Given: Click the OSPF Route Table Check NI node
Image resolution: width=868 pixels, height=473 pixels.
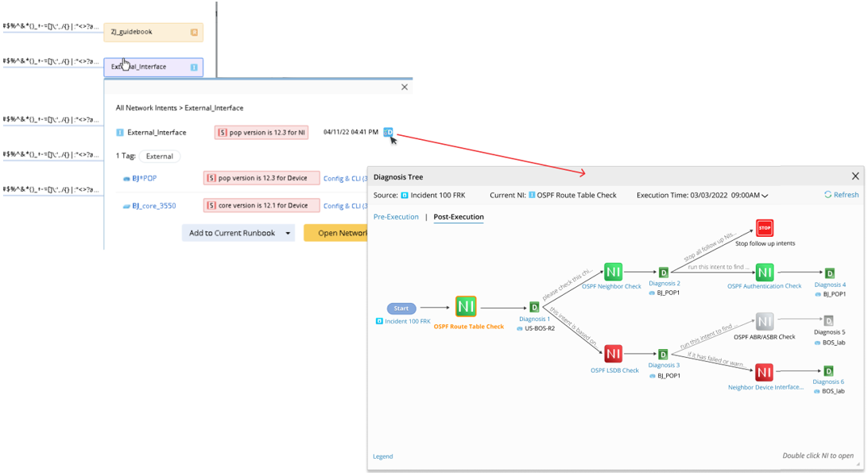Looking at the screenshot, I should [x=466, y=307].
